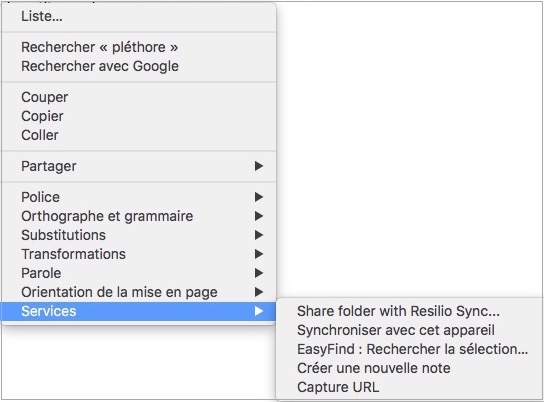This screenshot has width=544, height=402.
Task: Select Rechercher « pléthore »
Action: click(x=139, y=47)
